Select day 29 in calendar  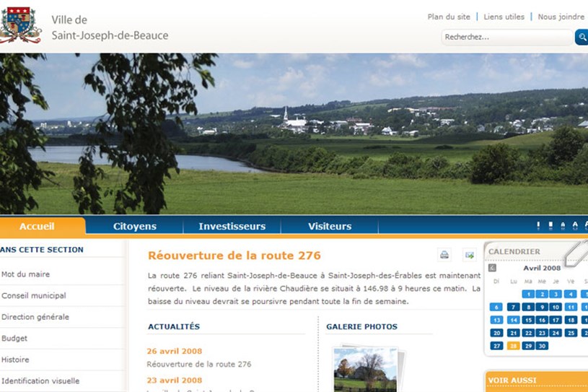[528, 346]
